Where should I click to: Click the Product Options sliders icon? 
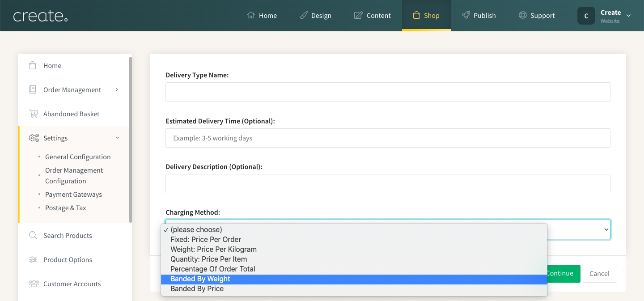point(33,259)
